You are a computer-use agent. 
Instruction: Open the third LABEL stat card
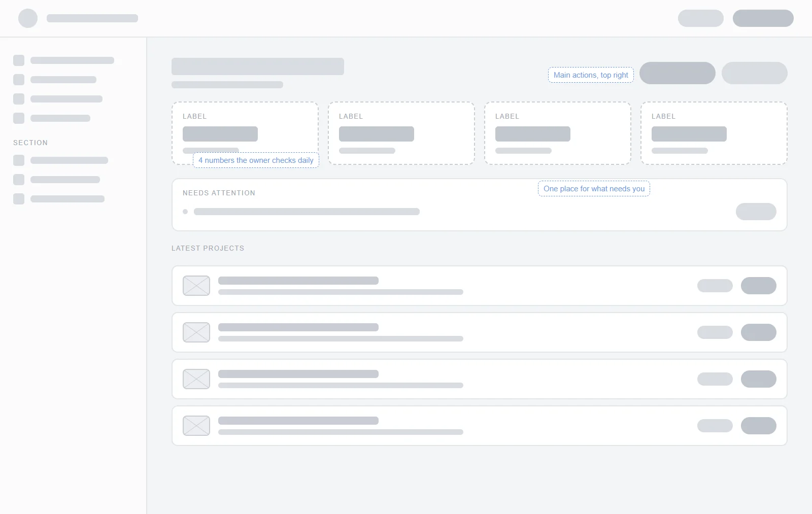click(x=558, y=133)
